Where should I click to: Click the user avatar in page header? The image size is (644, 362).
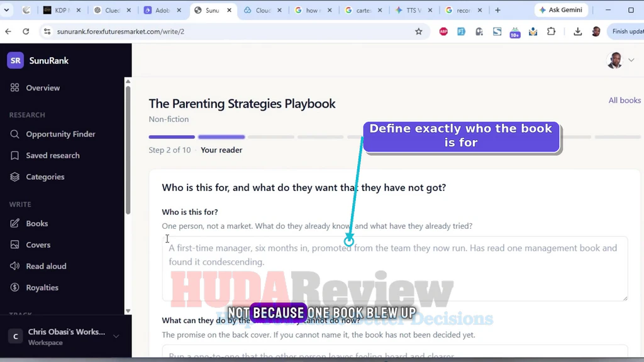[615, 60]
